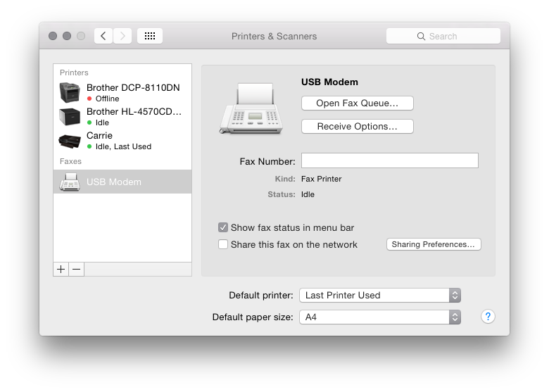Open Fax Queue button
This screenshot has width=549, height=392.
(x=357, y=103)
